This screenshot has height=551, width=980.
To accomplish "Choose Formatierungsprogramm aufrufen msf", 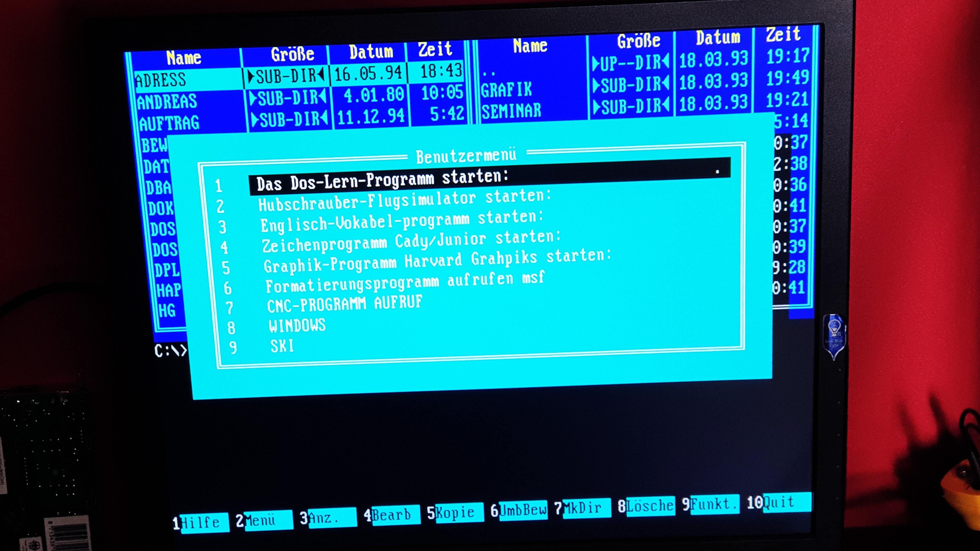I will click(405, 282).
